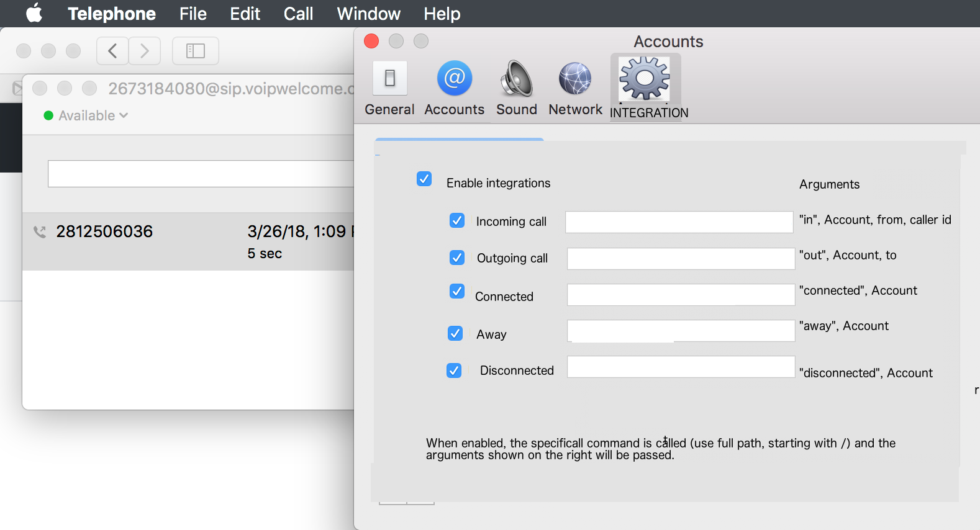Go forward in the background window

pos(145,51)
